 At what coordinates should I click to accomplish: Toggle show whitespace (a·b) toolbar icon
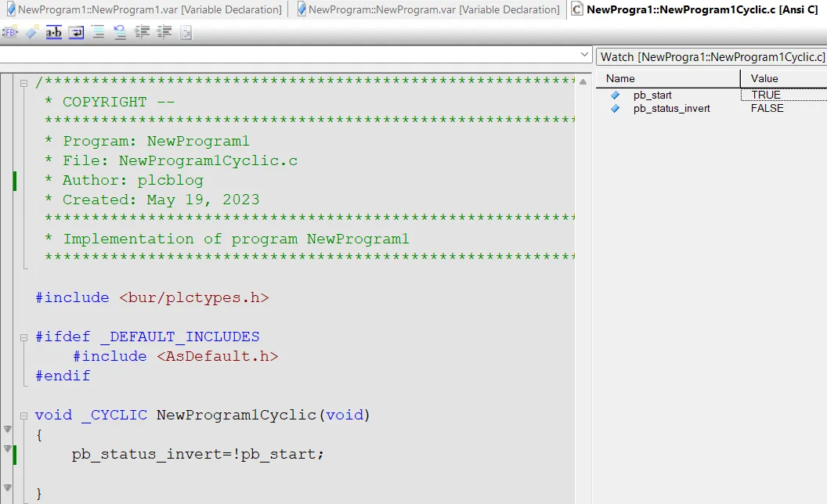pos(54,33)
